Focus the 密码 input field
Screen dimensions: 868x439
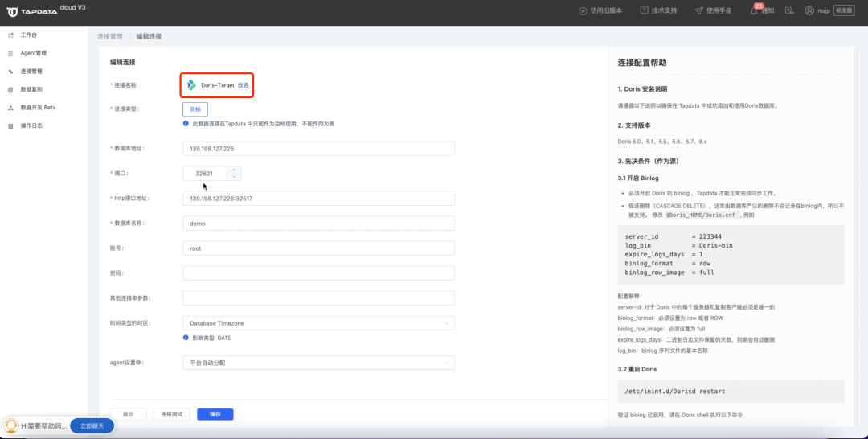click(318, 273)
